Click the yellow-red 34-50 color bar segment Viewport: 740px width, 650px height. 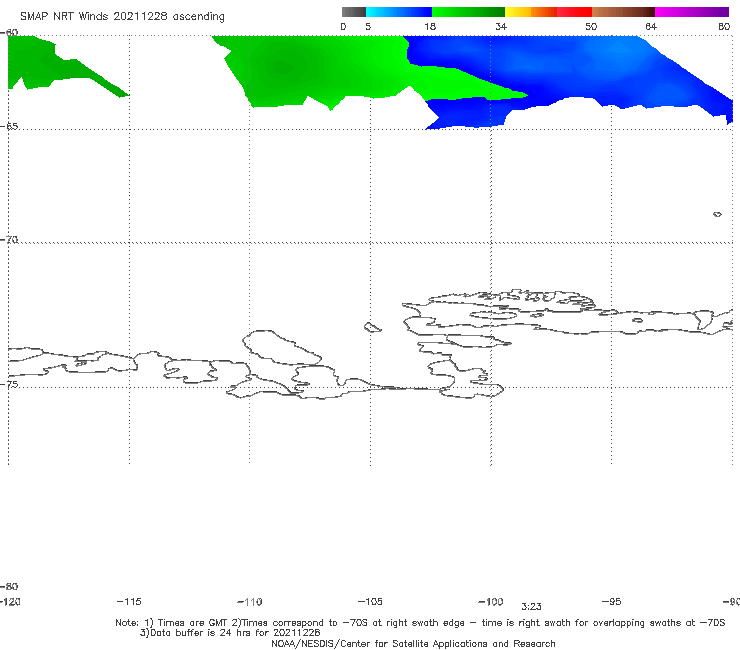coord(548,12)
